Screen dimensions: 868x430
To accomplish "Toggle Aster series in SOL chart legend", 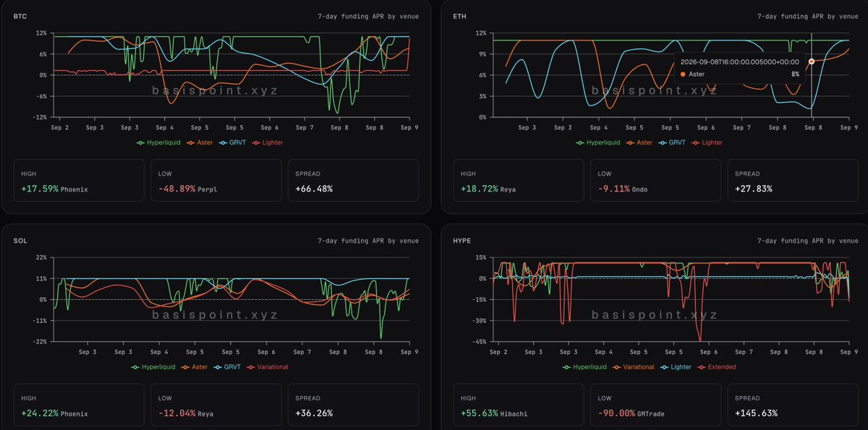I will pyautogui.click(x=194, y=367).
